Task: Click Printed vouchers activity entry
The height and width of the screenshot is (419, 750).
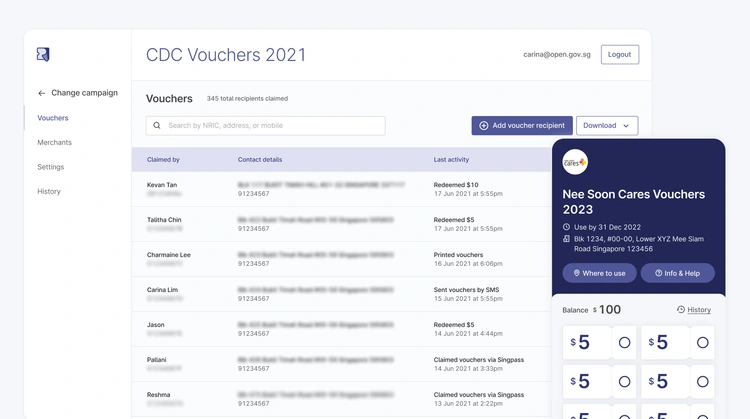Action: [x=458, y=254]
